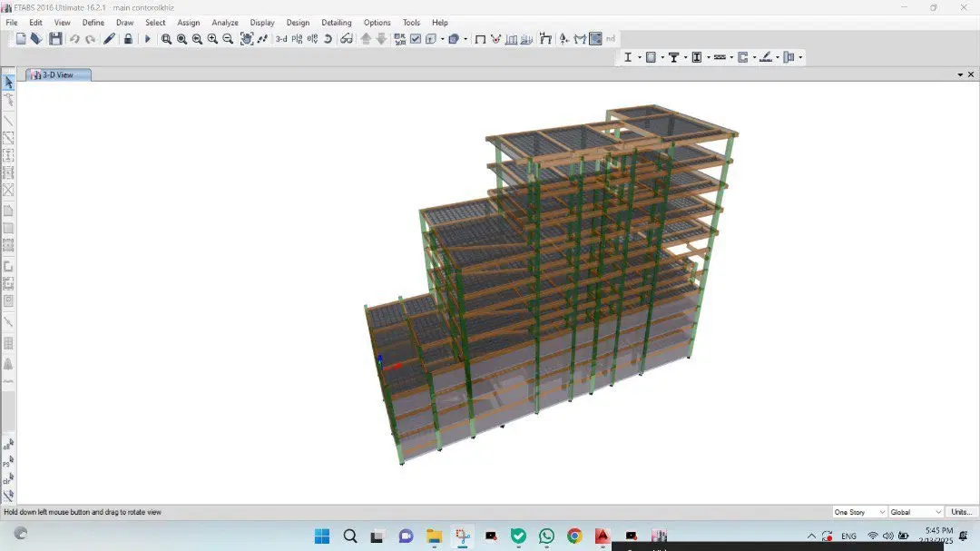The image size is (980, 551).
Task: Click the Rotate 3D View icon
Action: (x=328, y=39)
